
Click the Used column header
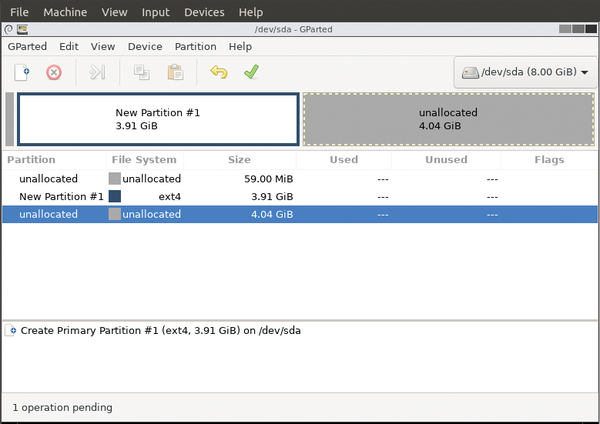click(344, 160)
